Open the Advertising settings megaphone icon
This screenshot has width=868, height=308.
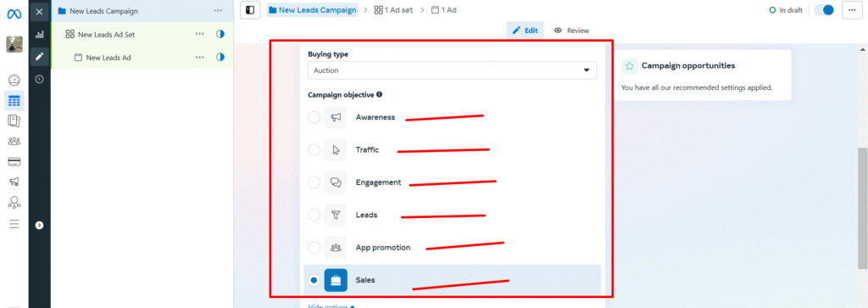(x=14, y=182)
